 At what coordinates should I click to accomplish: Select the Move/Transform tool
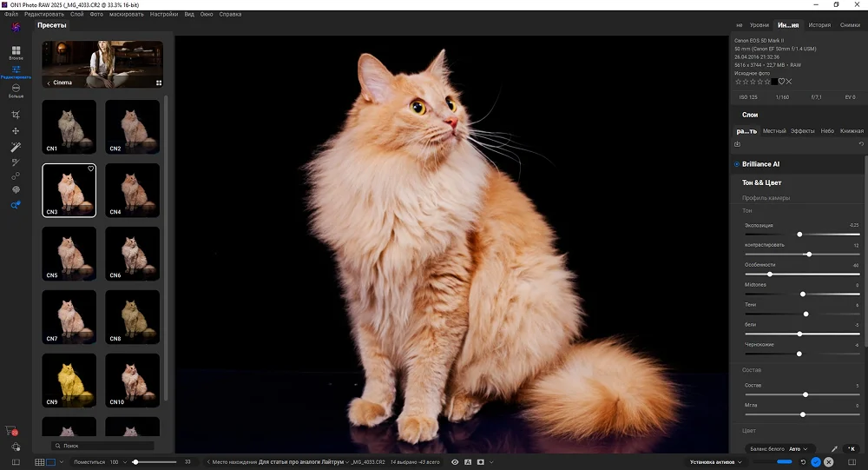coord(16,131)
